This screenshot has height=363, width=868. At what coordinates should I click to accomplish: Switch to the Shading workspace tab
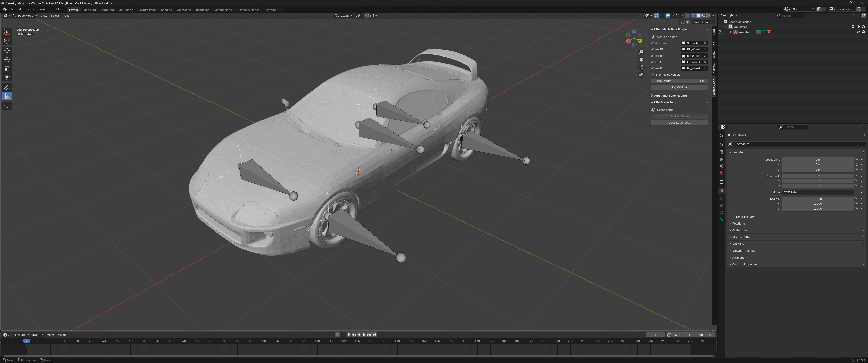[166, 10]
